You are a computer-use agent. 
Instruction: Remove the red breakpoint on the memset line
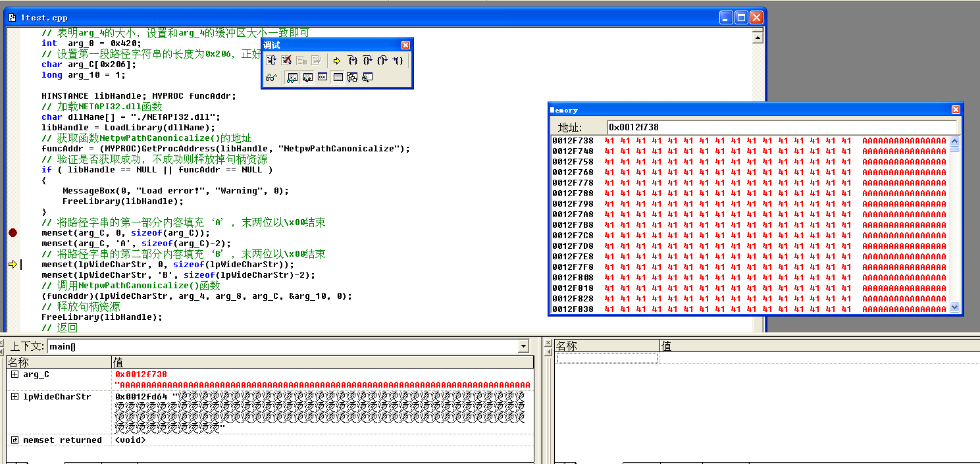(13, 233)
